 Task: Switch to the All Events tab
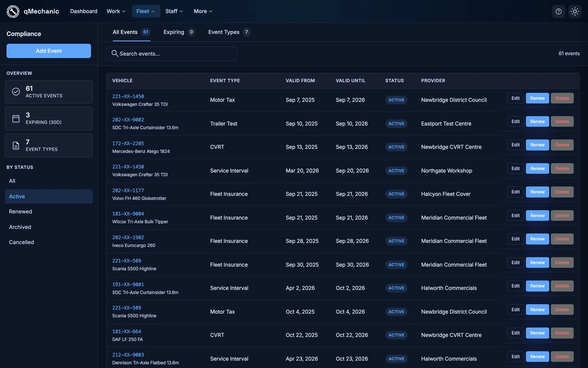coord(131,32)
